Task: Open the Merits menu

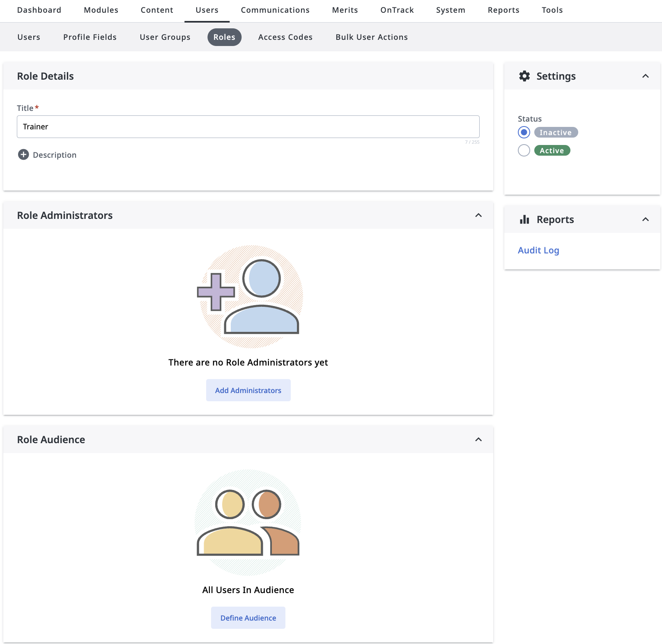Action: 345,10
